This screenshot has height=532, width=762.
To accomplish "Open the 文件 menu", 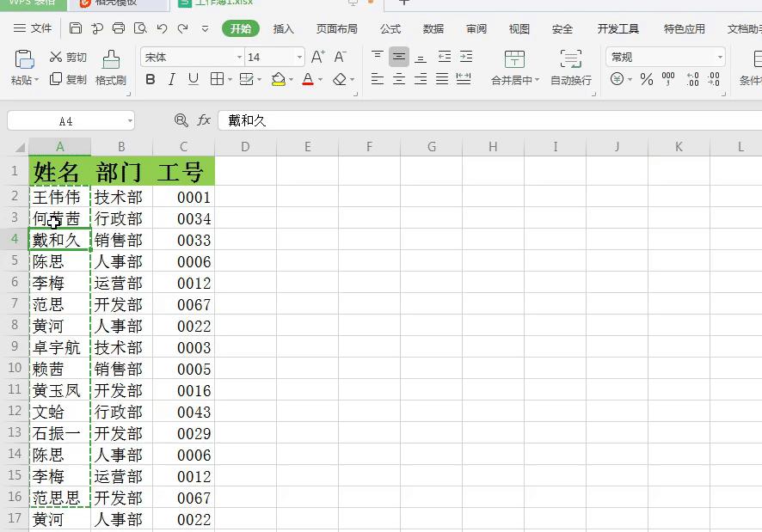I will point(33,28).
